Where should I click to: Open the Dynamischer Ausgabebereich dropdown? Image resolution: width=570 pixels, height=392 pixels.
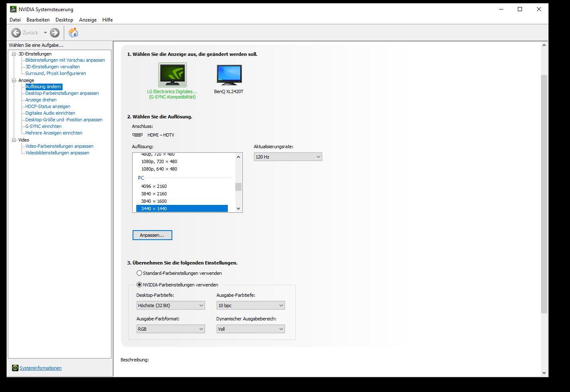coord(251,329)
